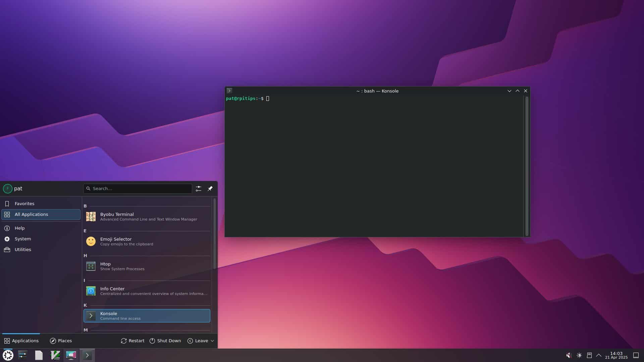Open brightness control in the system tray
The width and height of the screenshot is (644, 362).
click(579, 355)
